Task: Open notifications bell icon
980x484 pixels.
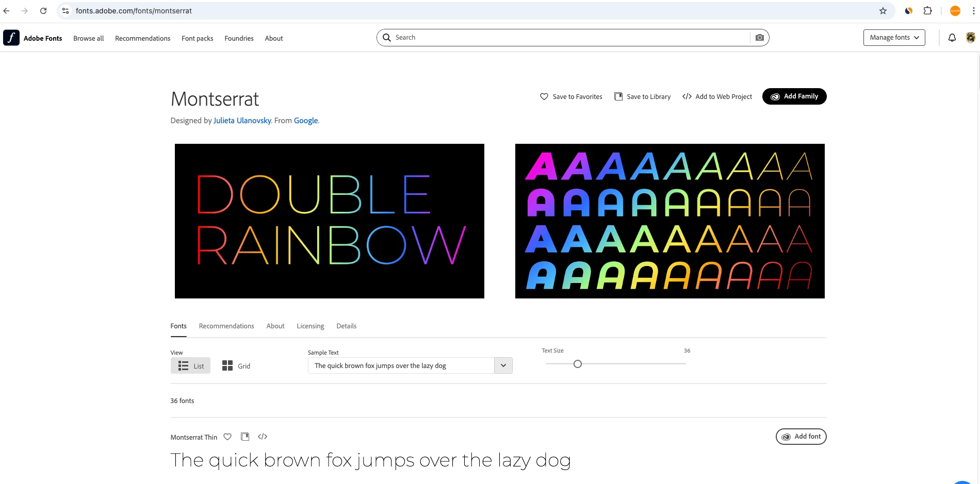Action: (952, 38)
